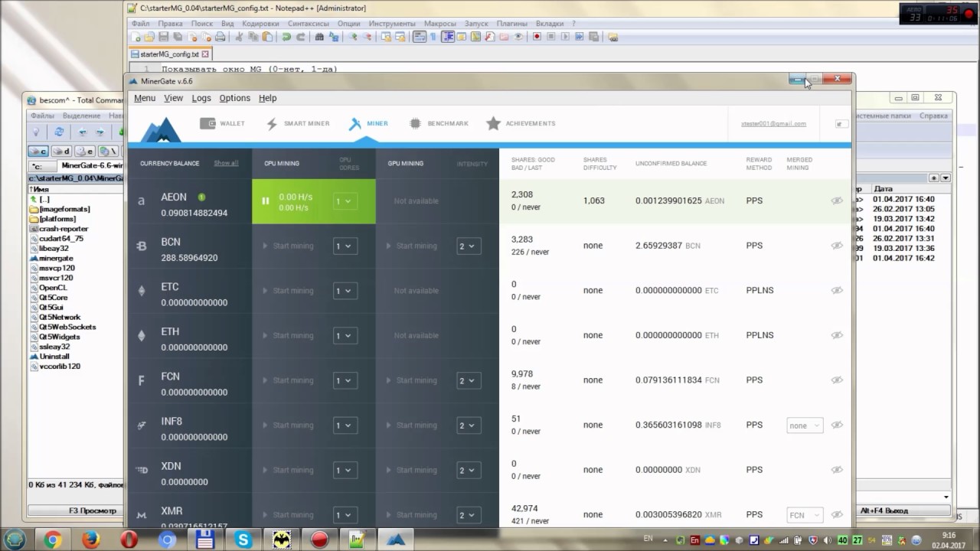Pause AEON CPU mining
Viewport: 980px width, 551px height.
[x=266, y=201]
